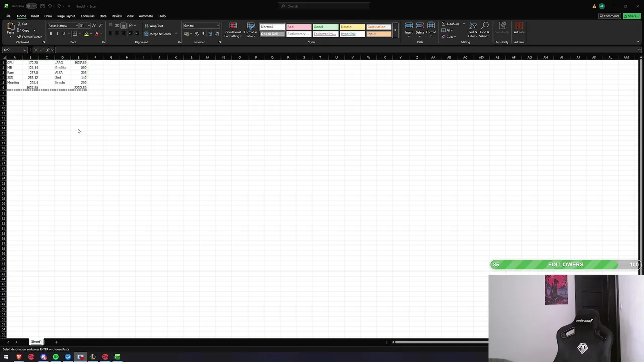Open the Sort & Filter menu

tap(473, 30)
